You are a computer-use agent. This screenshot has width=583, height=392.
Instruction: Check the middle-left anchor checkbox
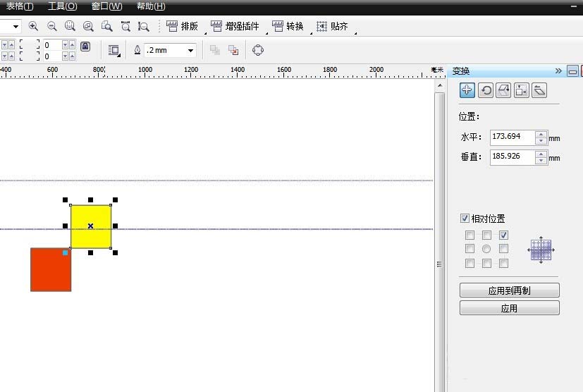[x=470, y=248]
